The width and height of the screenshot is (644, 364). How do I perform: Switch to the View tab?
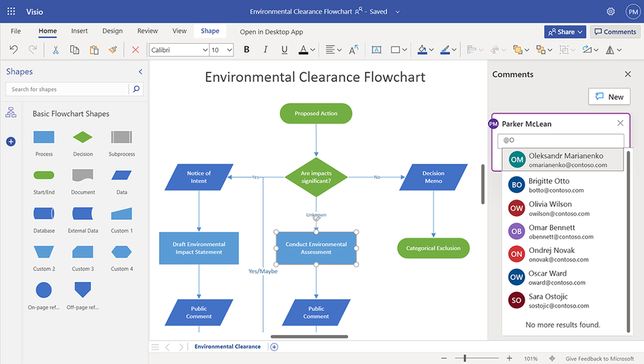pos(179,31)
